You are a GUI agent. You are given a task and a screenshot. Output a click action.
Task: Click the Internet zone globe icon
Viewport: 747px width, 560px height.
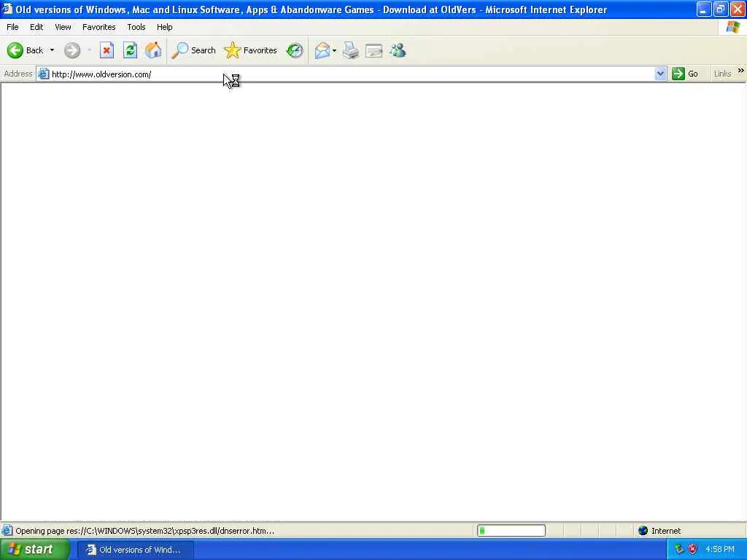pyautogui.click(x=643, y=531)
